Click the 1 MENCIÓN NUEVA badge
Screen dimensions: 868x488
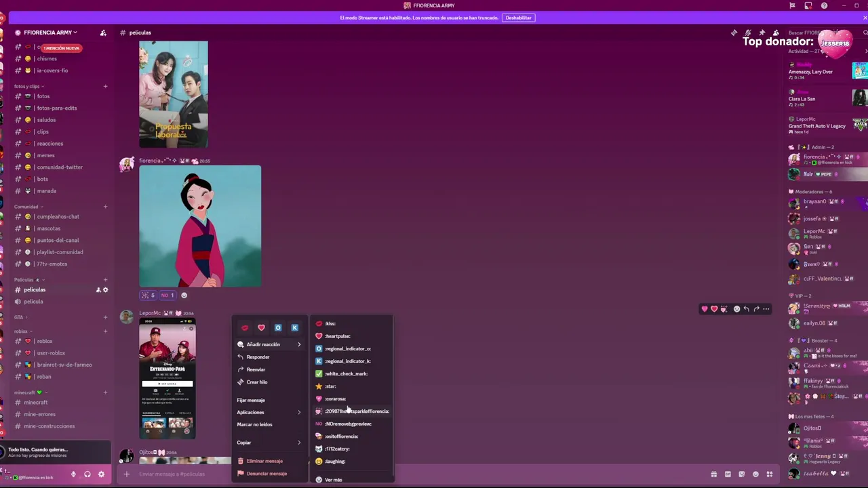coord(62,48)
